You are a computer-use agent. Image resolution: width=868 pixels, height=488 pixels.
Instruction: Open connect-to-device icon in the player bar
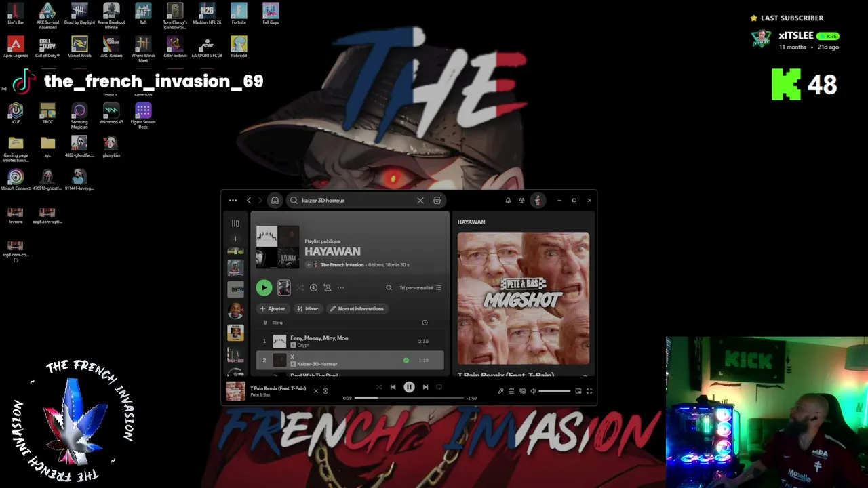tap(522, 391)
